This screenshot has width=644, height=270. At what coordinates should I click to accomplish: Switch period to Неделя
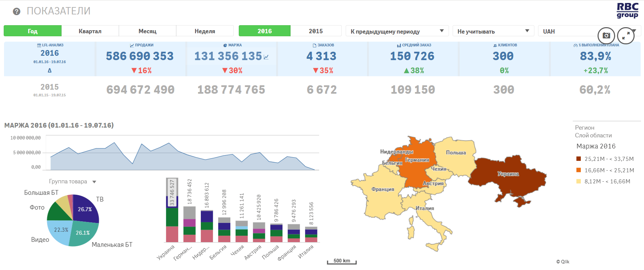tap(204, 31)
